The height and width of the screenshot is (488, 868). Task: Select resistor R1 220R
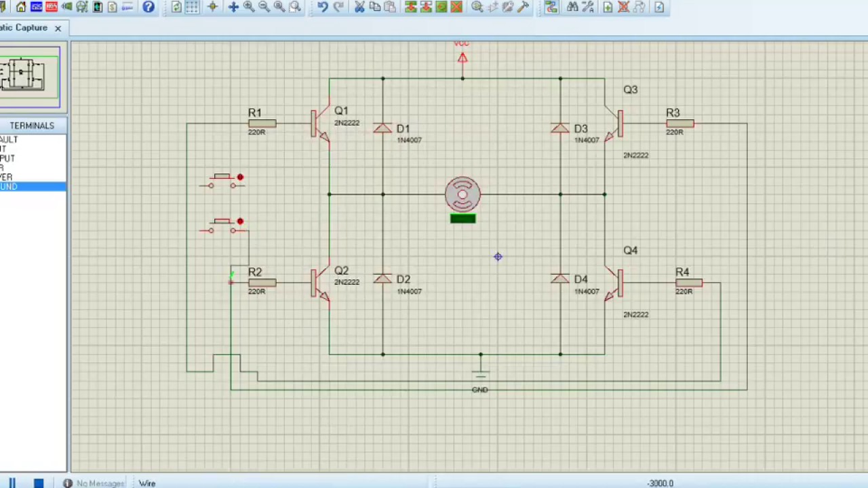(x=262, y=123)
